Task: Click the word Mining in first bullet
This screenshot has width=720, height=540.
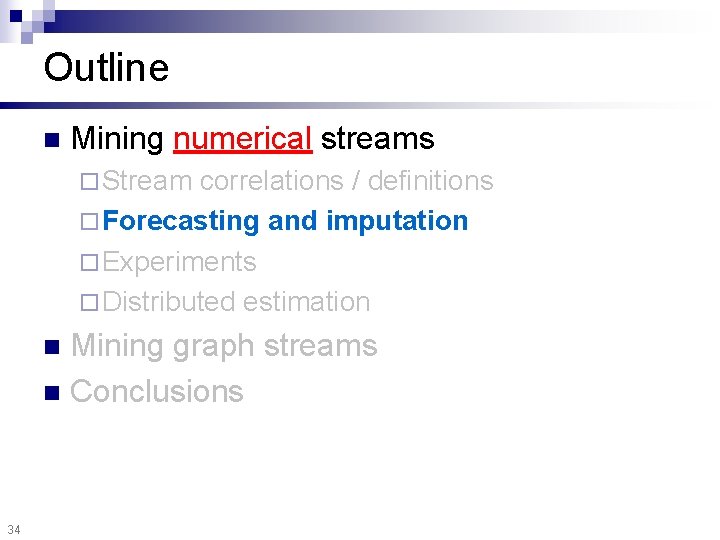Action: click(118, 139)
